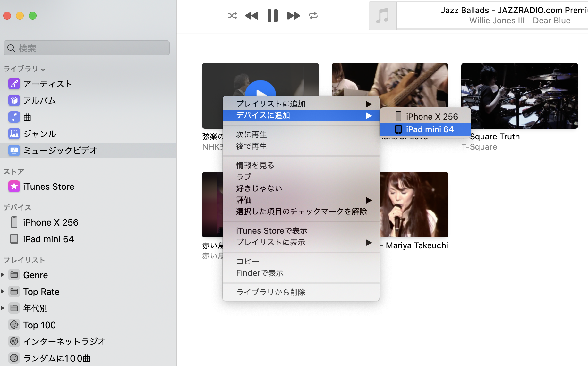Toggle shuffle playback

[232, 16]
